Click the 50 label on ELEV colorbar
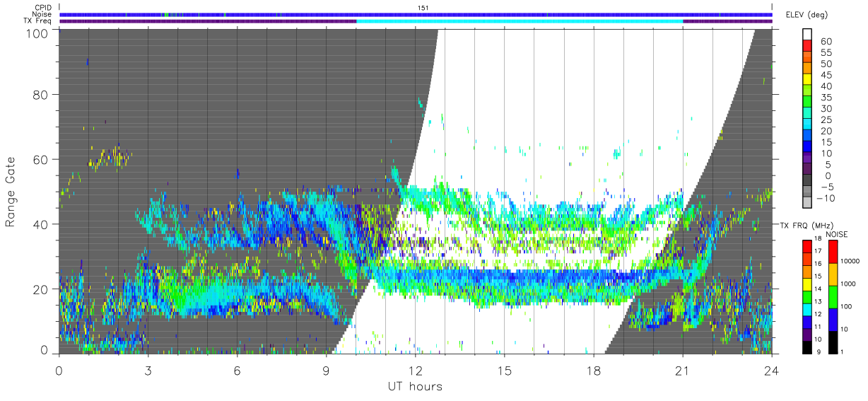The width and height of the screenshot is (868, 401). pyautogui.click(x=826, y=64)
